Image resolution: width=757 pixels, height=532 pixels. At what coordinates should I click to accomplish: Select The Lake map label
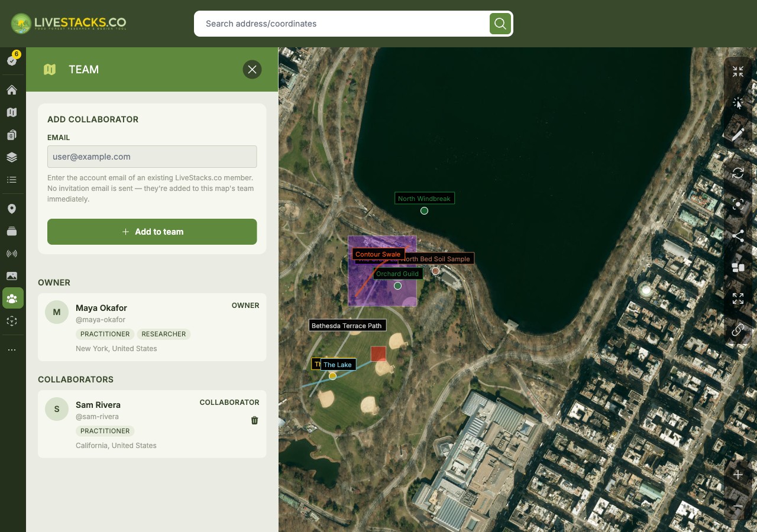coord(338,365)
